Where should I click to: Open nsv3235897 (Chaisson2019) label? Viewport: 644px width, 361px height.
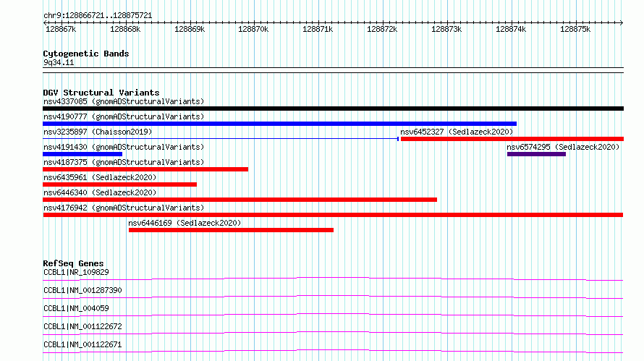[x=98, y=132]
